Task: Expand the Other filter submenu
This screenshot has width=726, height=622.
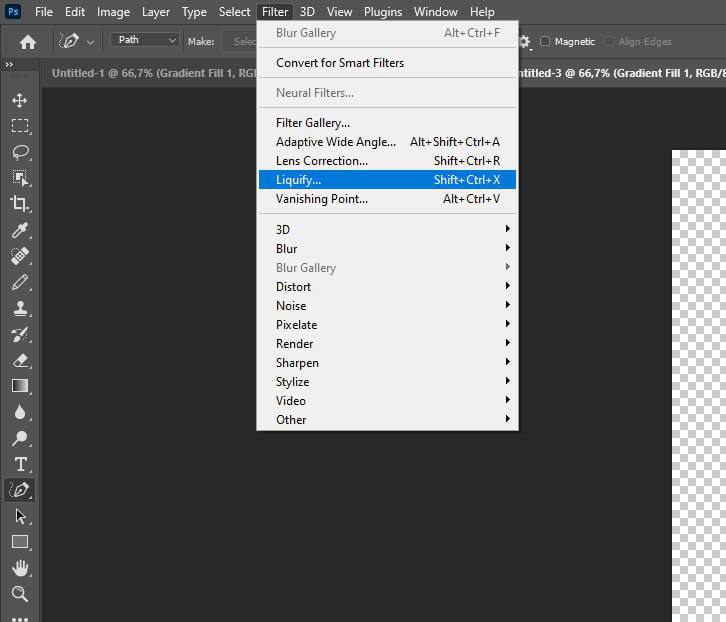Action: (x=387, y=420)
